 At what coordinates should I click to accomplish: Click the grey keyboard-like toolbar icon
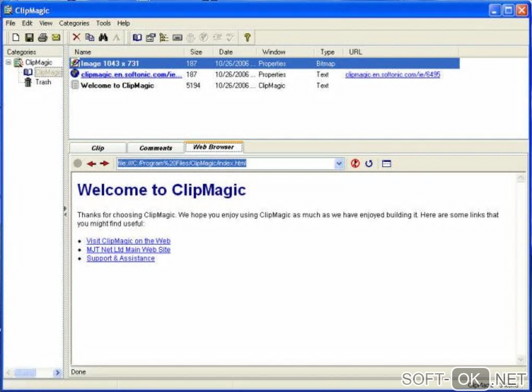coord(177,38)
